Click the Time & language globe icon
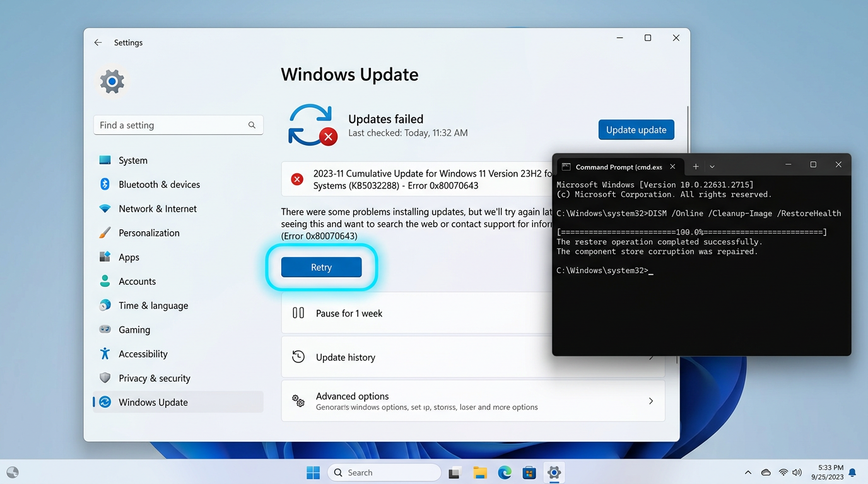 105,305
